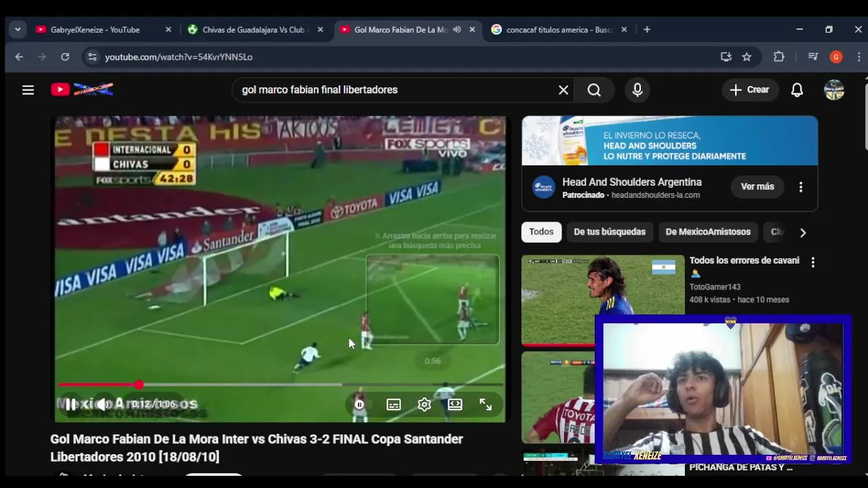The image size is (868, 488).
Task: Click the headandshoulders-la.com sponsor link
Action: point(656,195)
